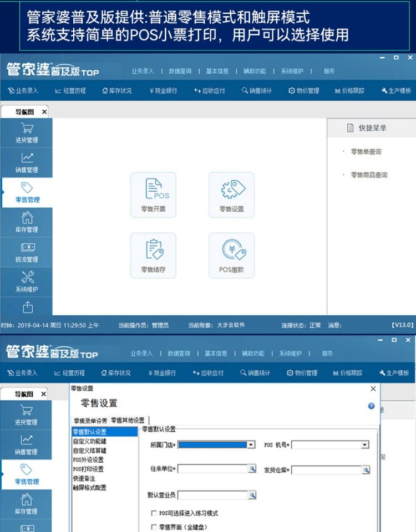The height and width of the screenshot is (532, 416).
Task: Open 零售设置 gear-tag icon in upper window
Action: 232,195
